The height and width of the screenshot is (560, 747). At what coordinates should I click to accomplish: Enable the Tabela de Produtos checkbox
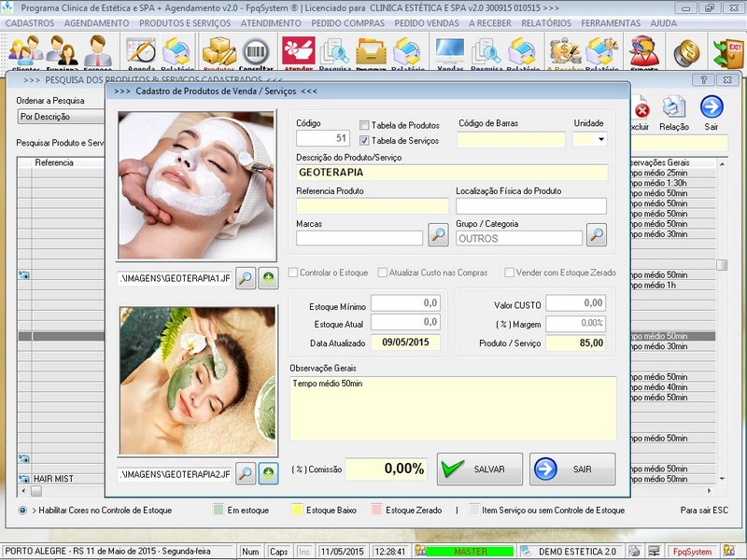point(365,125)
